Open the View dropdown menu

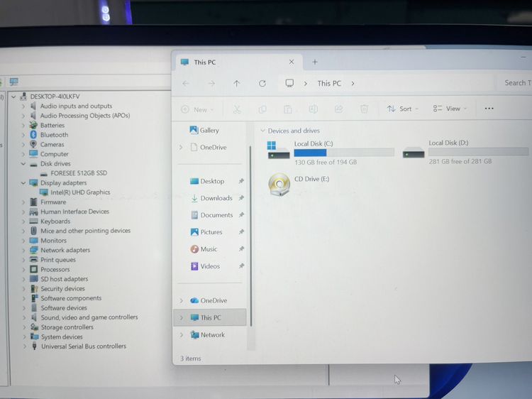point(450,109)
